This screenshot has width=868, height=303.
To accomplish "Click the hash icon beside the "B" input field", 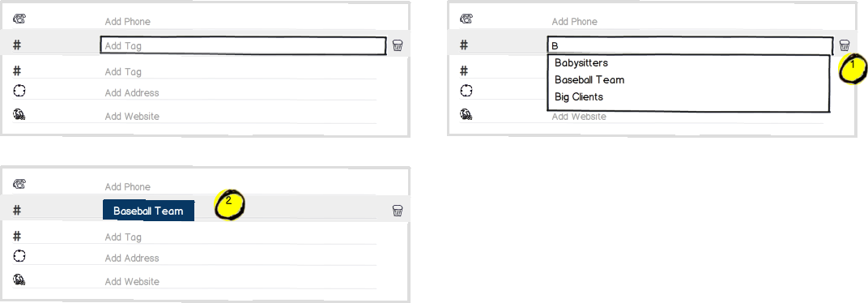I will (464, 45).
